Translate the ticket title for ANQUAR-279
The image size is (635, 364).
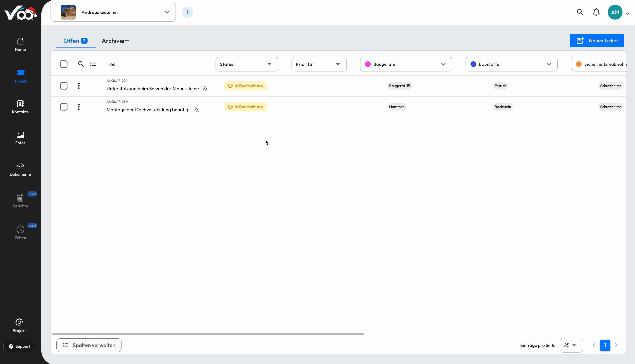pyautogui.click(x=205, y=88)
